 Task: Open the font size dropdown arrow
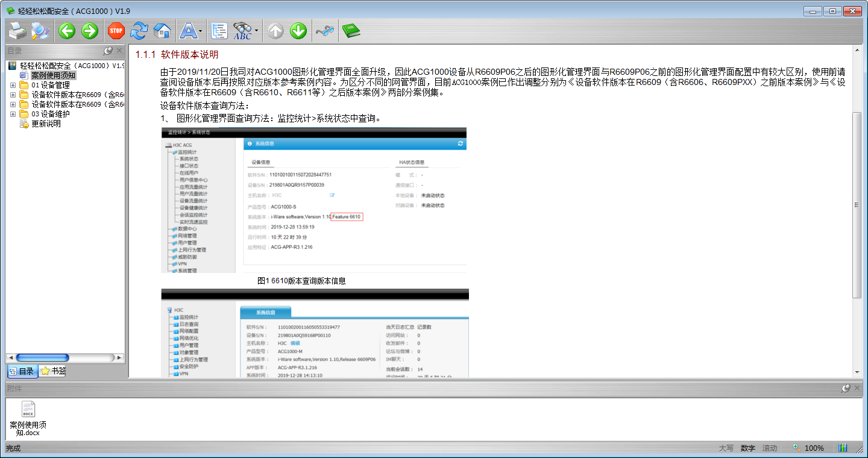pyautogui.click(x=202, y=30)
